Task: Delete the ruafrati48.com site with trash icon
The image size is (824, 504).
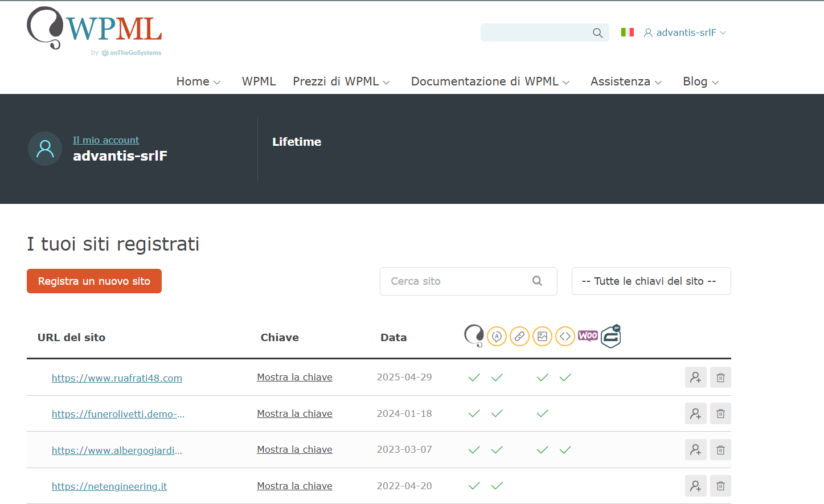Action: pyautogui.click(x=720, y=378)
